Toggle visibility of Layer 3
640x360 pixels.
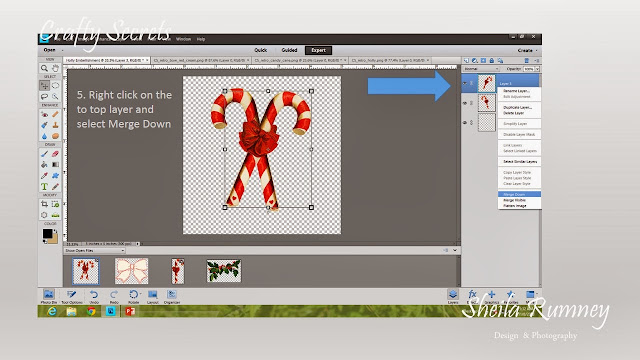coord(464,83)
